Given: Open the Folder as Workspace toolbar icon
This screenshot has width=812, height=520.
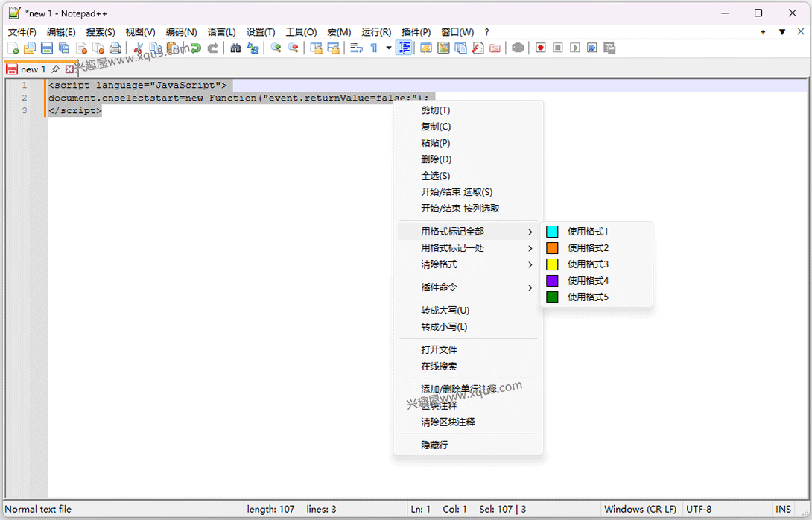Looking at the screenshot, I should click(495, 48).
